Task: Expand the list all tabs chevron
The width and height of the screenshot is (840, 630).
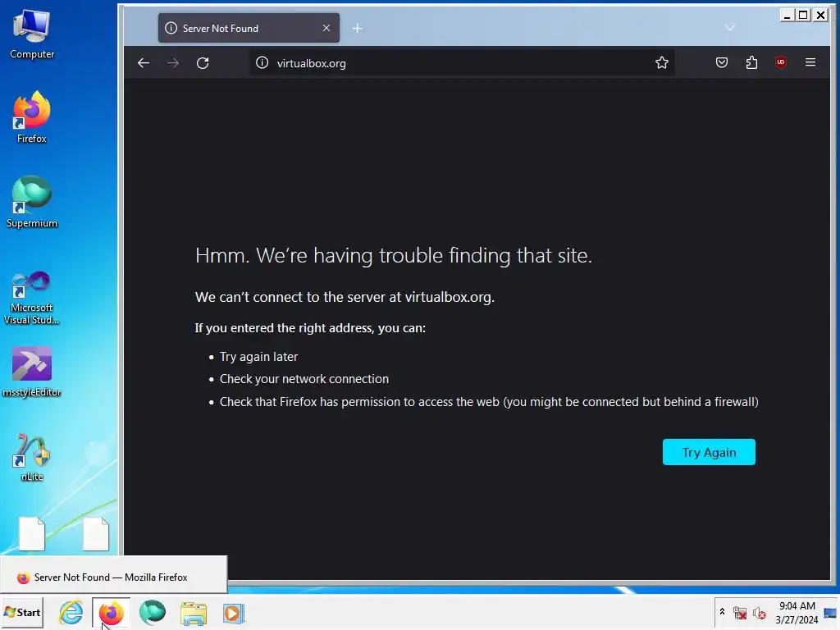Action: pyautogui.click(x=729, y=28)
